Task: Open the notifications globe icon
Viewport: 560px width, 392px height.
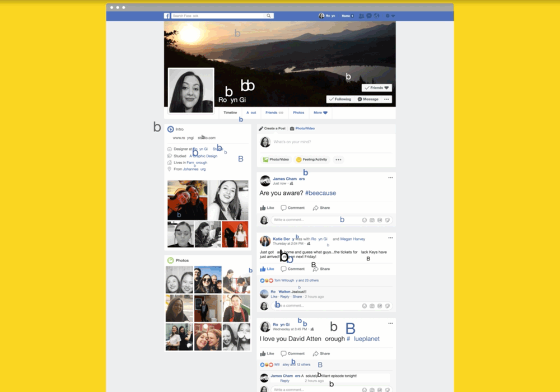Action: click(376, 16)
